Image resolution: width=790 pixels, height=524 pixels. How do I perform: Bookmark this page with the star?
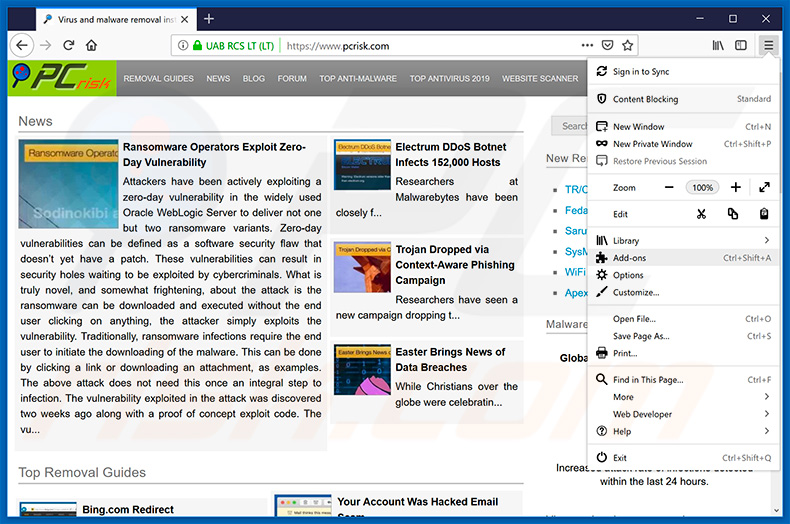coord(627,45)
